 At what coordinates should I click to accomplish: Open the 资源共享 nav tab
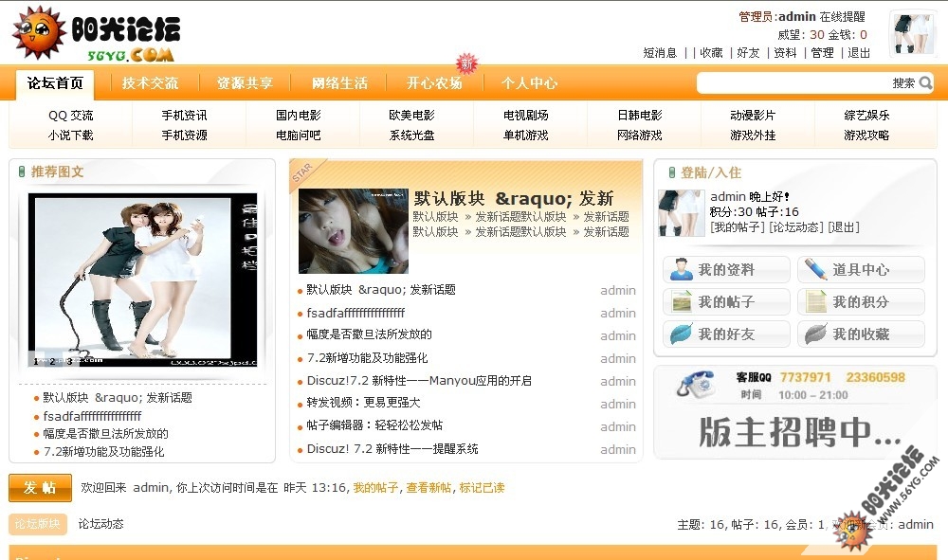coord(245,83)
